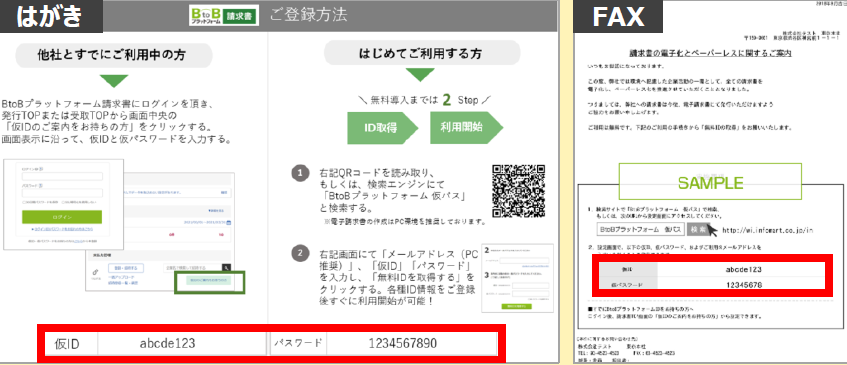Click the QR code on the postcard
This screenshot has height=365, width=847.
pos(518,191)
